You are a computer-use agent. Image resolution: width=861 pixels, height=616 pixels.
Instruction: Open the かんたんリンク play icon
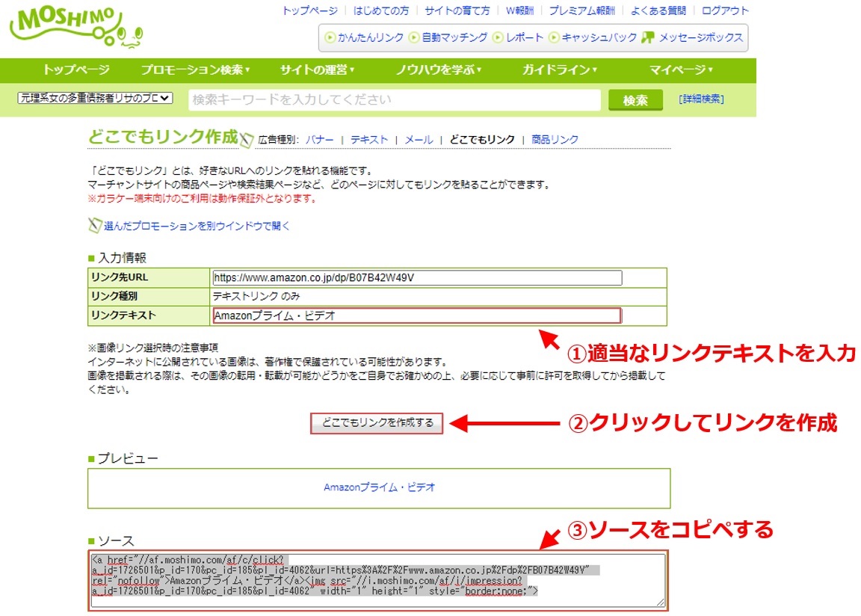330,37
